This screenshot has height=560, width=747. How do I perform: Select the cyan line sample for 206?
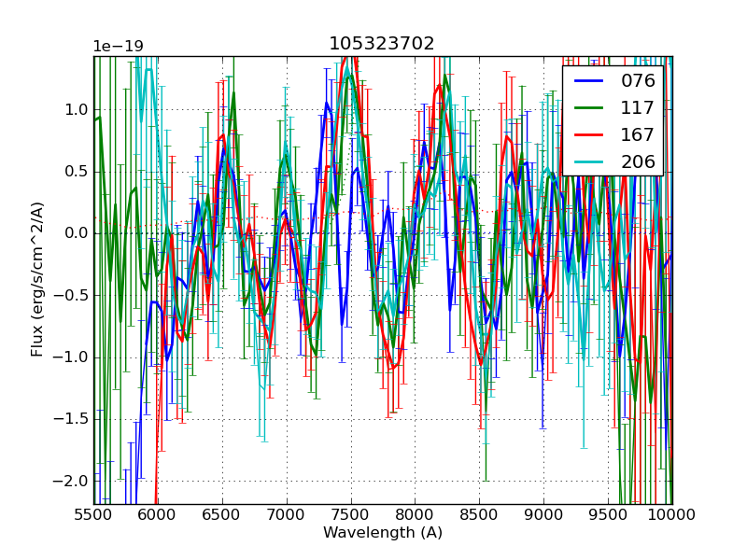(x=588, y=162)
